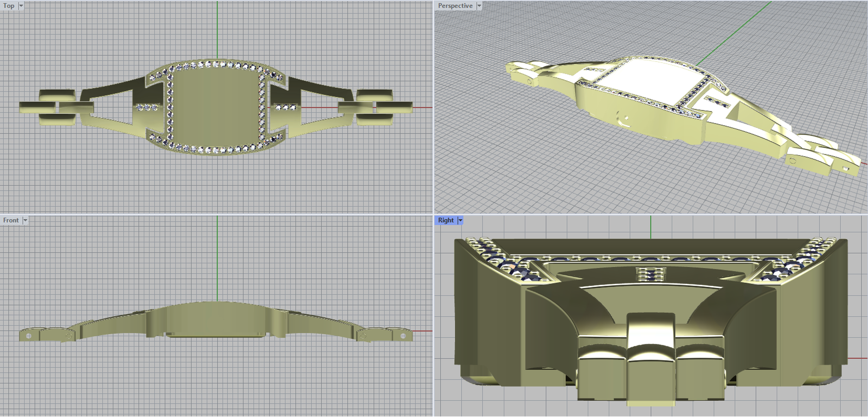
Task: Pick left three-gem cluster in Top view
Action: [x=146, y=107]
